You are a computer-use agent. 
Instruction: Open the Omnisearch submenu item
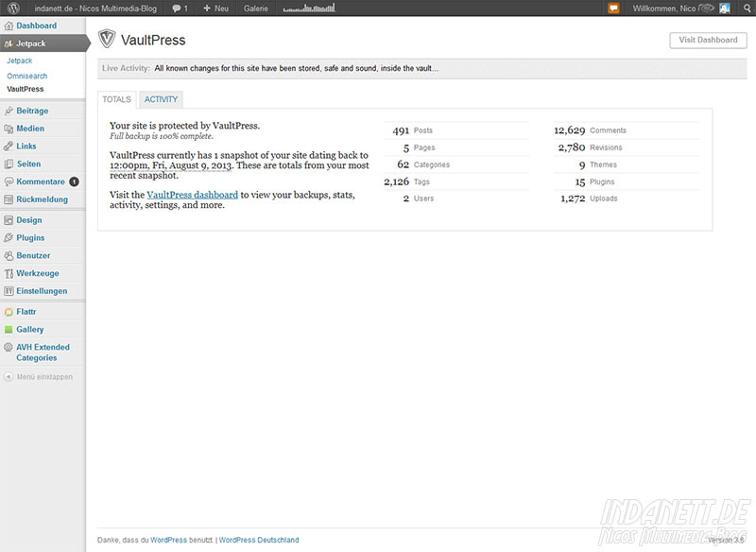pos(27,77)
